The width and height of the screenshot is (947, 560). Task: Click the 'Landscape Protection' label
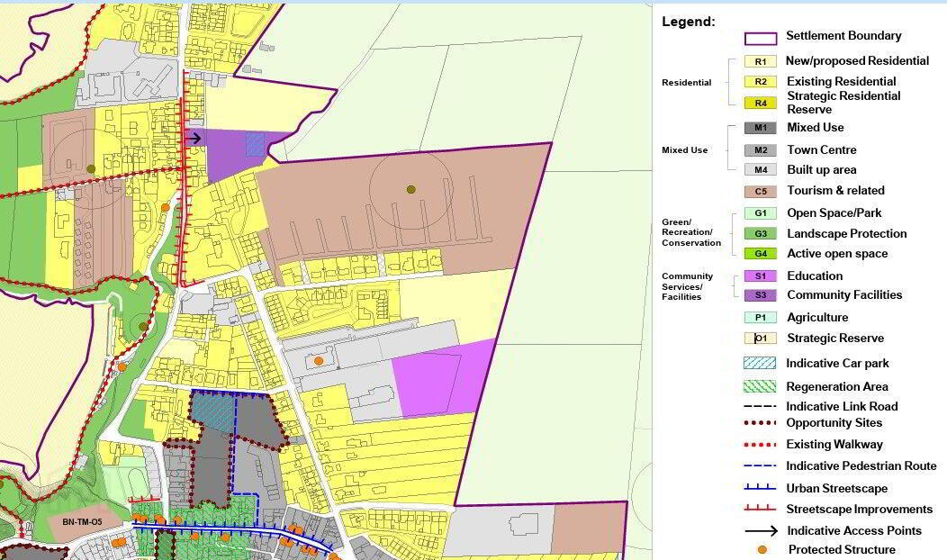(847, 234)
